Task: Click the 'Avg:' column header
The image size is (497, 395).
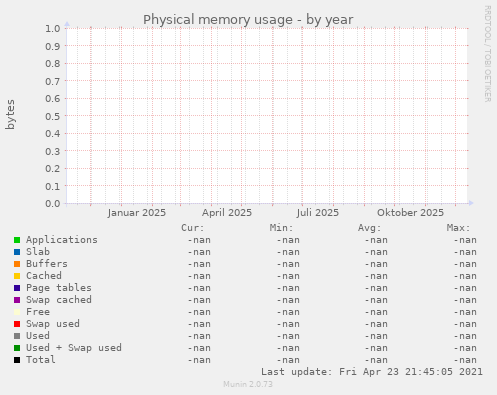Action: 369,228
